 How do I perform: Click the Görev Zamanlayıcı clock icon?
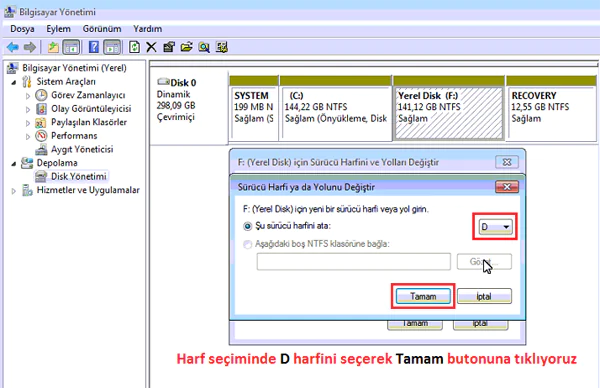[x=41, y=95]
